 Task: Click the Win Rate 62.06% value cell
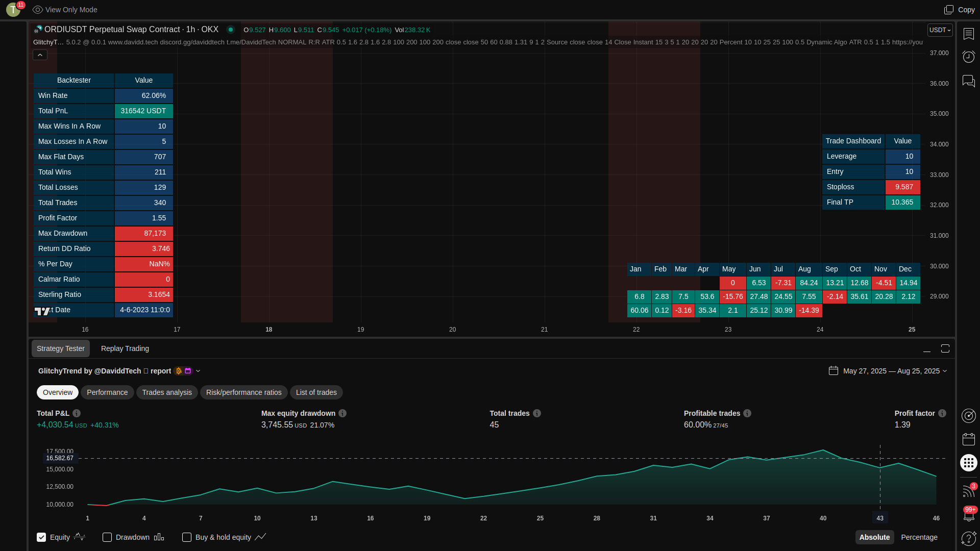144,95
